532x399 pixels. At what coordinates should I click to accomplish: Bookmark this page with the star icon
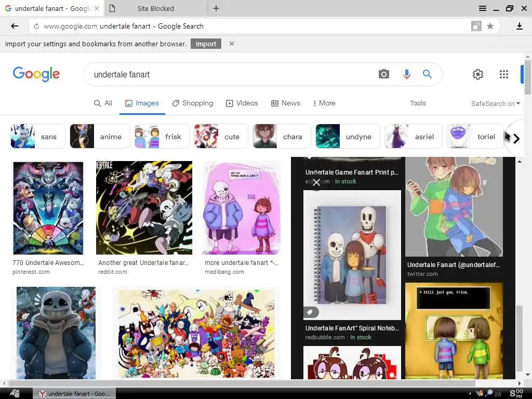(490, 26)
